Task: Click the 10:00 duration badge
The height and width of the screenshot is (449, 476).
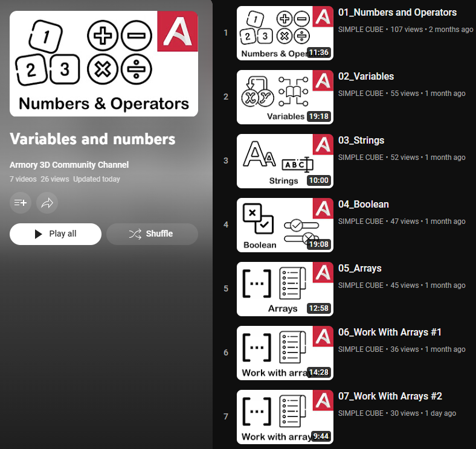Action: coord(319,180)
